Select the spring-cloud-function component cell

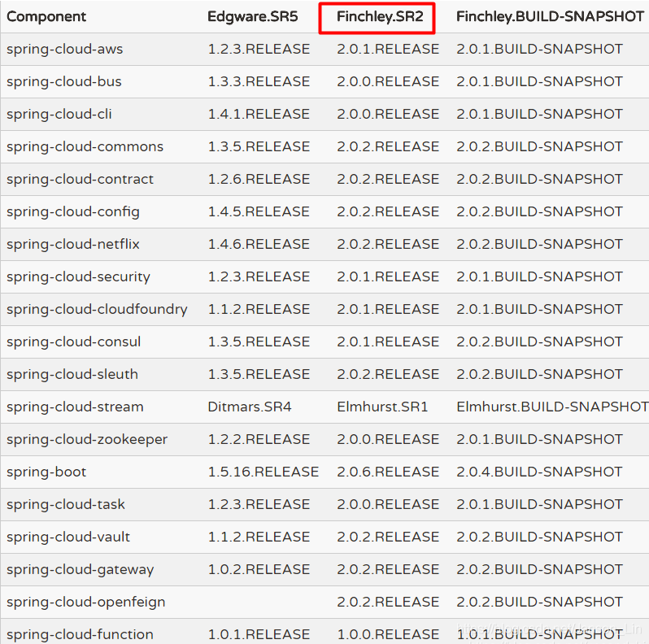pos(80,634)
